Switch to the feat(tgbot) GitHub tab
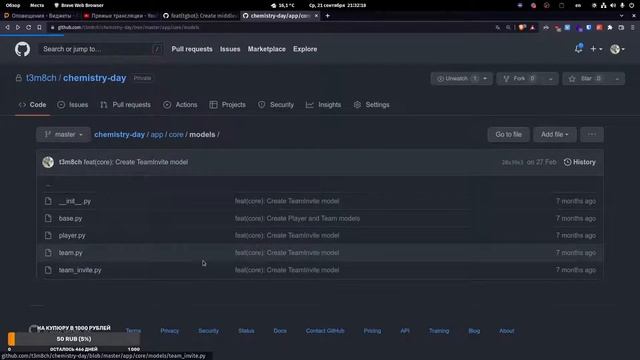 [x=200, y=16]
